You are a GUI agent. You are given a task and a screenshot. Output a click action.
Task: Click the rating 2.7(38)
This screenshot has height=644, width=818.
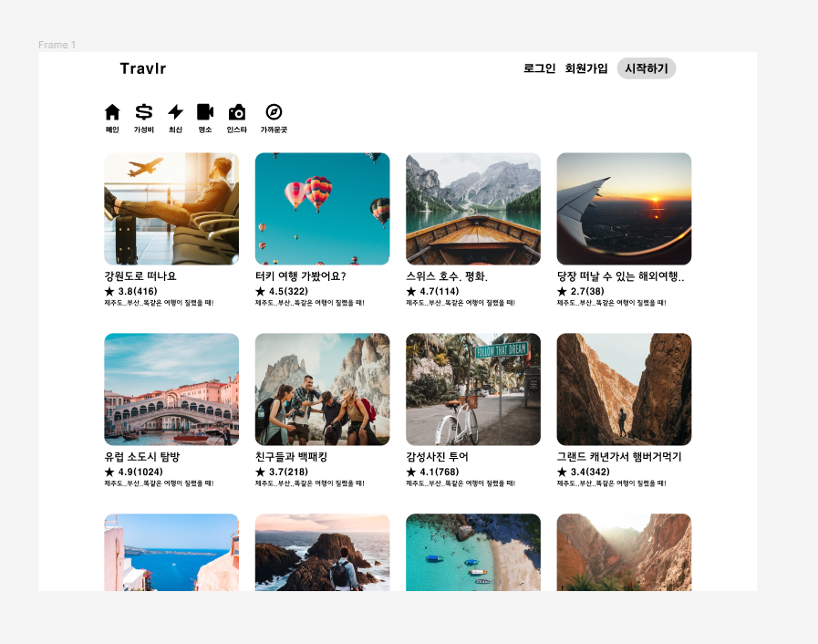click(587, 291)
